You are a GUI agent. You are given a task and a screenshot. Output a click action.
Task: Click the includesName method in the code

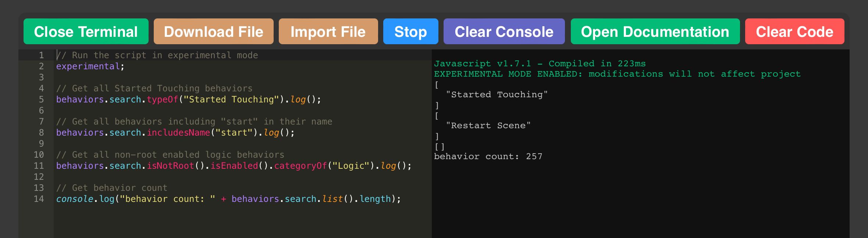click(178, 133)
